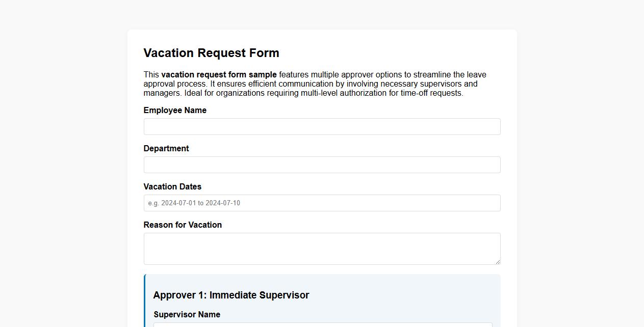Click the Employee Name input field
The image size is (644, 327).
(x=322, y=126)
